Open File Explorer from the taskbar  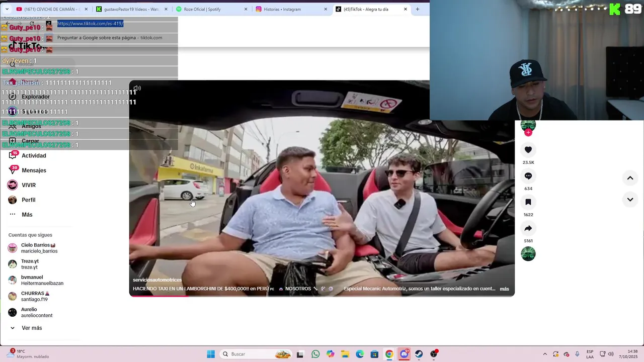[x=345, y=354]
